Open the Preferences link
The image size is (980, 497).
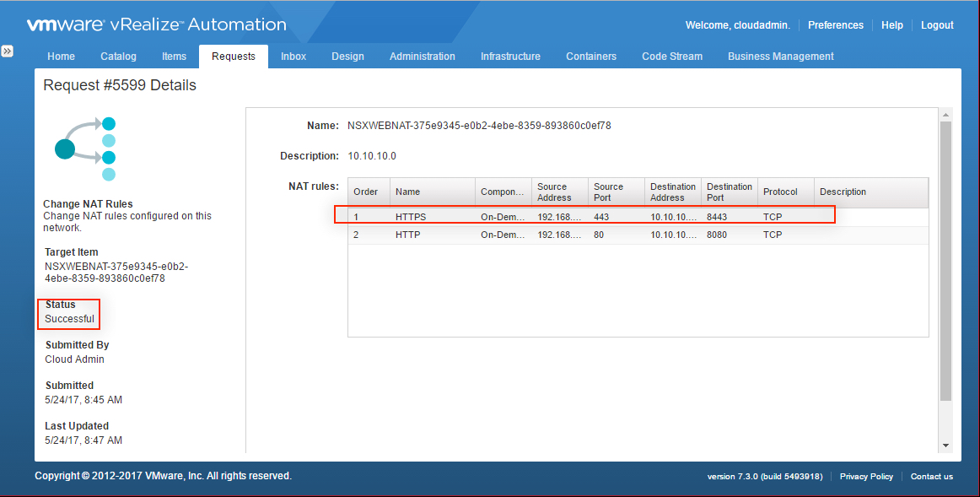[x=835, y=25]
